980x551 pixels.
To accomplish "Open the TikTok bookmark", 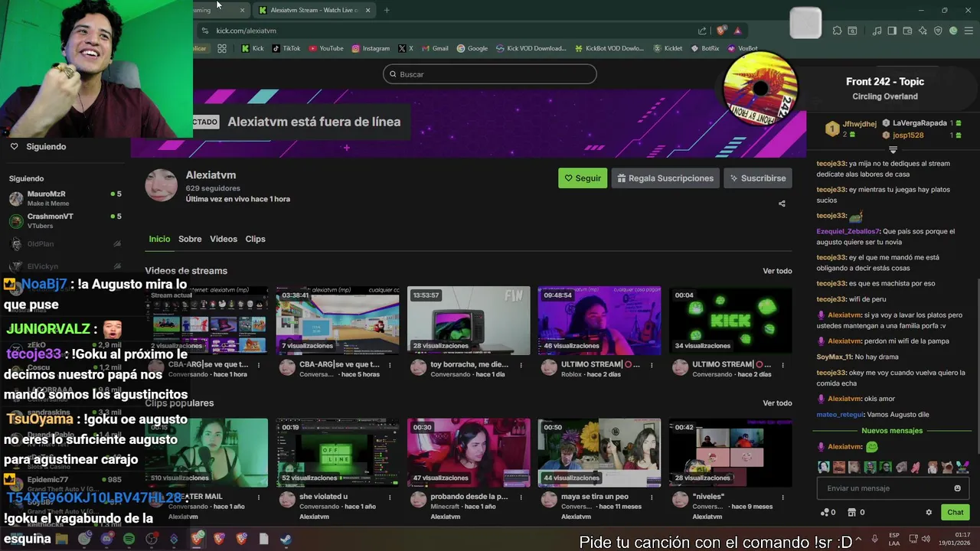I will pyautogui.click(x=286, y=48).
